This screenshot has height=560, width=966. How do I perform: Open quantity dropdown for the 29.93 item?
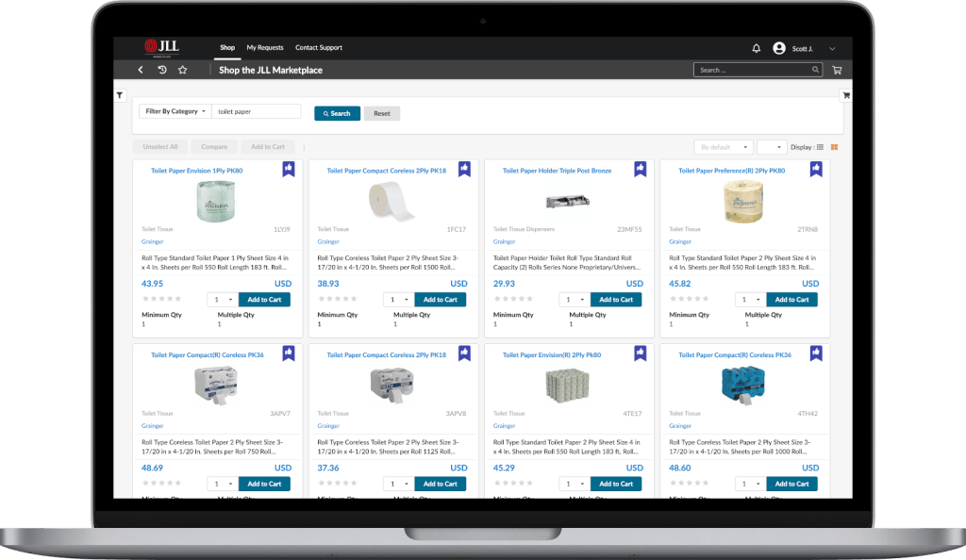575,300
